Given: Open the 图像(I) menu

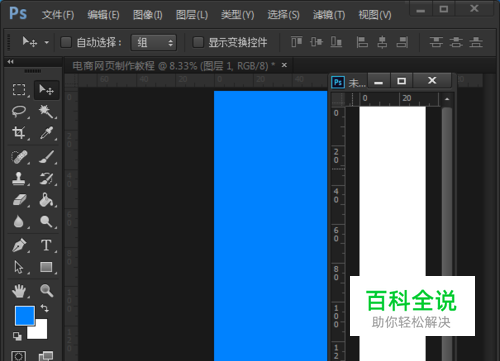Looking at the screenshot, I should click(x=147, y=15).
